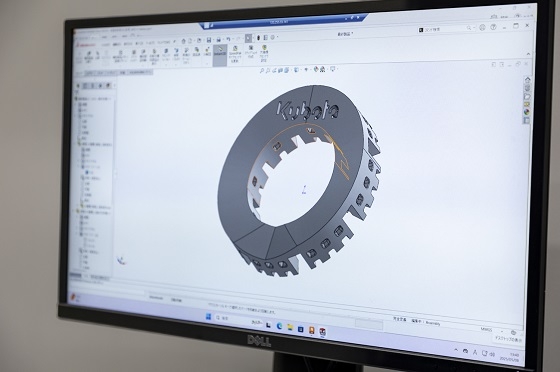This screenshot has height=372, width=560.
Task: Click the Print icon in top toolbar
Action: tap(219, 39)
